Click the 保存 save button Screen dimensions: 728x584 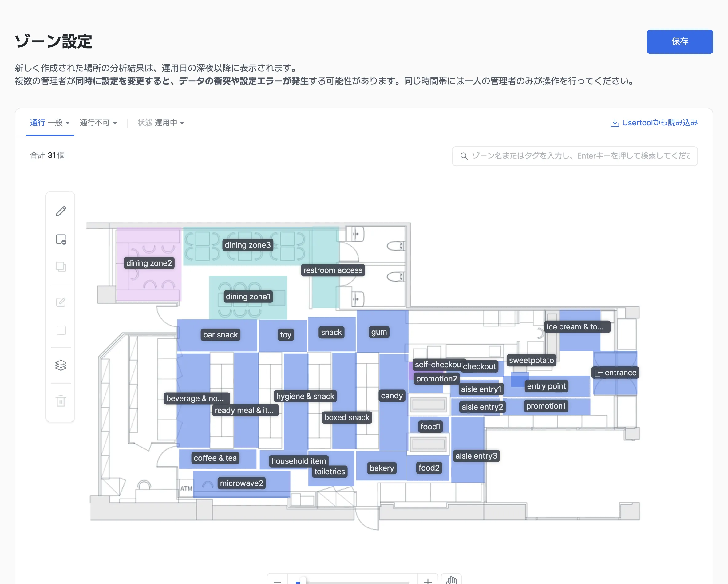tap(680, 41)
